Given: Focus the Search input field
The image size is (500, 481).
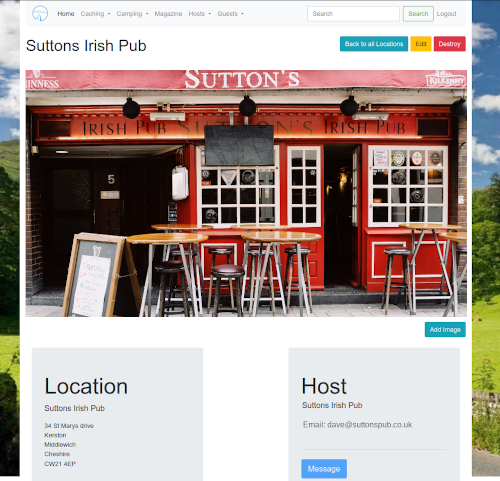Looking at the screenshot, I should click(x=353, y=14).
